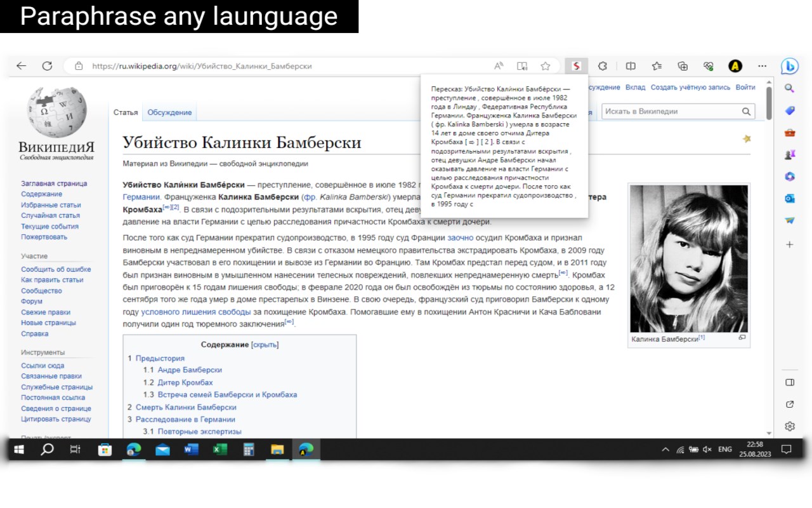The width and height of the screenshot is (812, 508).
Task: Open Calculator from the taskbar
Action: (249, 450)
